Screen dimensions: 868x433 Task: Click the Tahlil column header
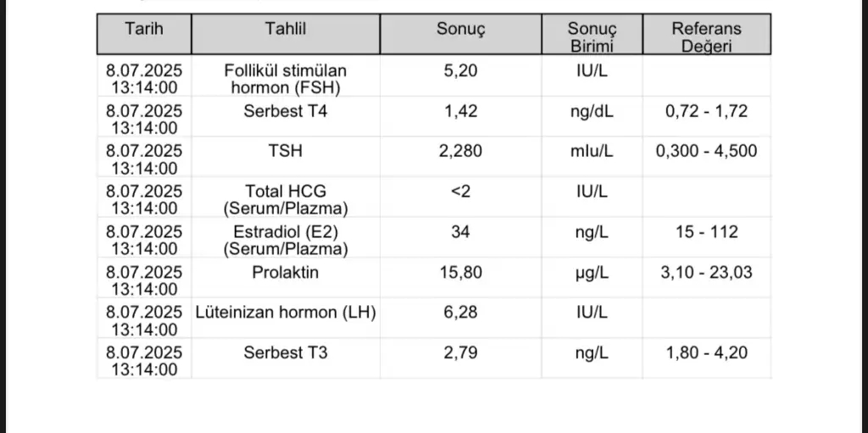click(286, 29)
